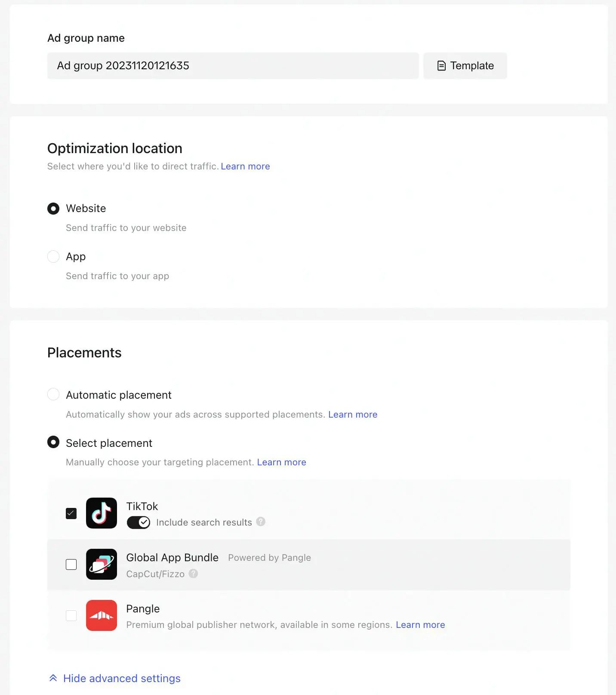This screenshot has height=695, width=616.
Task: Collapse via Hide advanced settings
Action: tap(122, 678)
